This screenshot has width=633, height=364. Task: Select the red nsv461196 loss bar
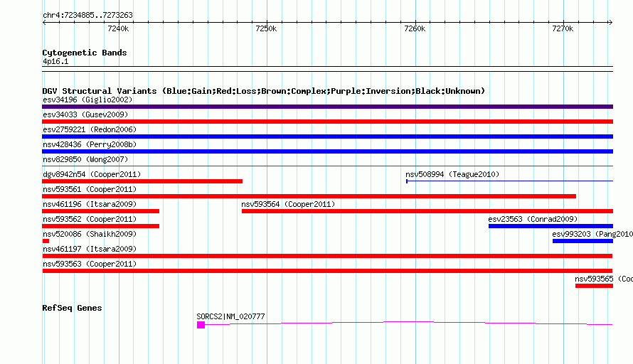click(100, 211)
